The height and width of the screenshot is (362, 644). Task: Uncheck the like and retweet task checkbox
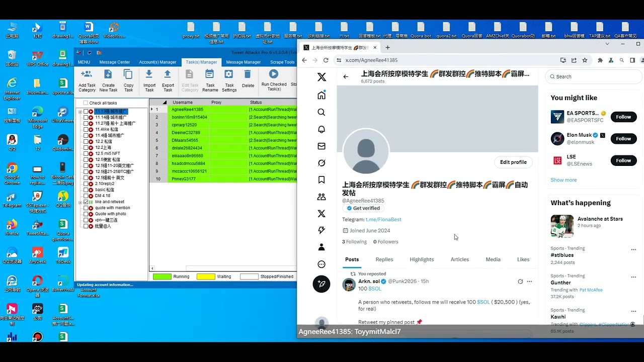(x=86, y=202)
